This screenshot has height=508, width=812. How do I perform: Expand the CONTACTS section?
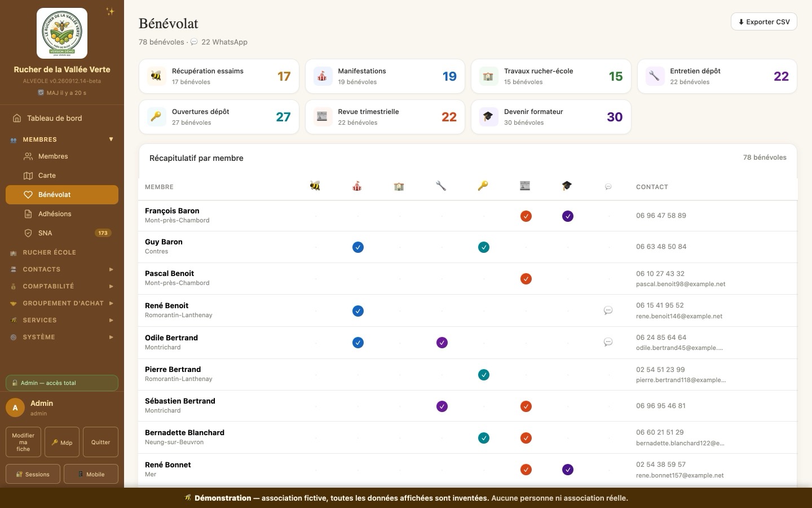(62, 269)
